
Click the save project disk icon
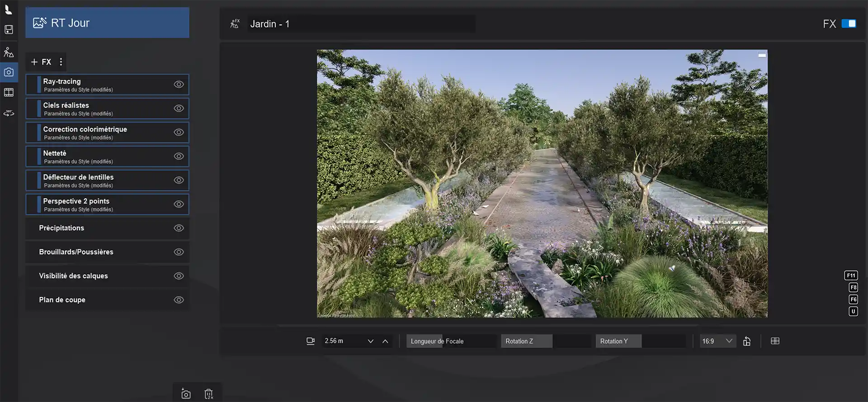[9, 30]
